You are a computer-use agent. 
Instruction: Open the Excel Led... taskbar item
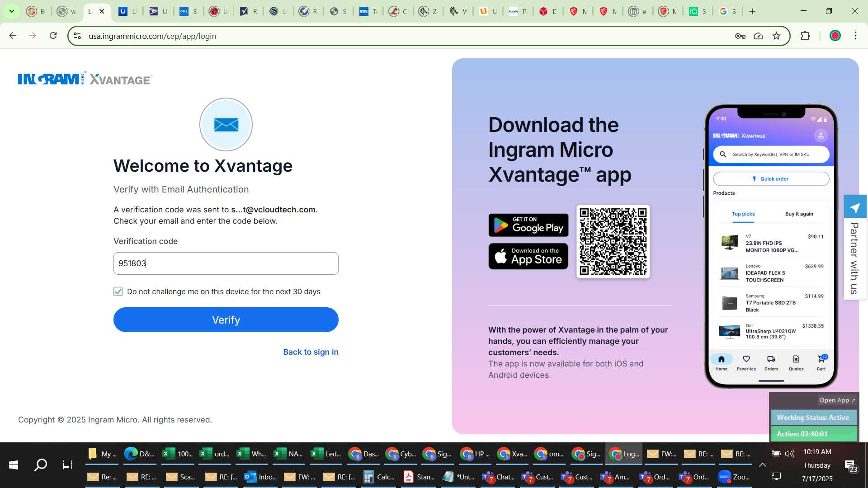326,454
